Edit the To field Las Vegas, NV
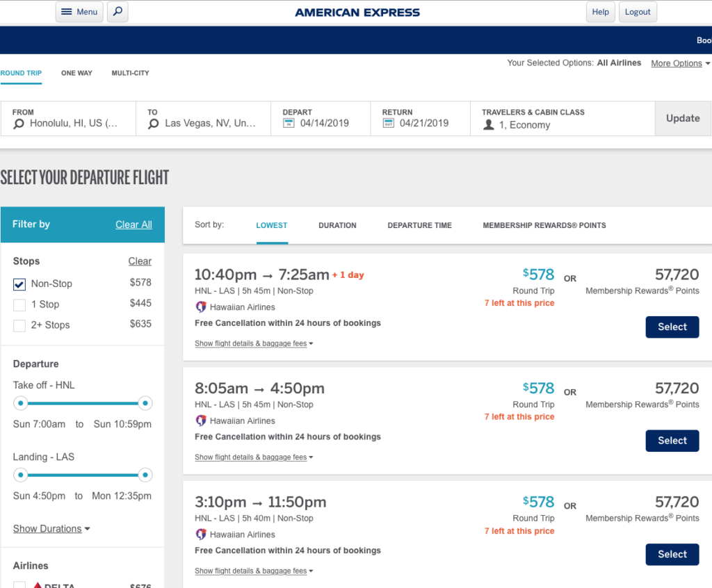 [204, 119]
